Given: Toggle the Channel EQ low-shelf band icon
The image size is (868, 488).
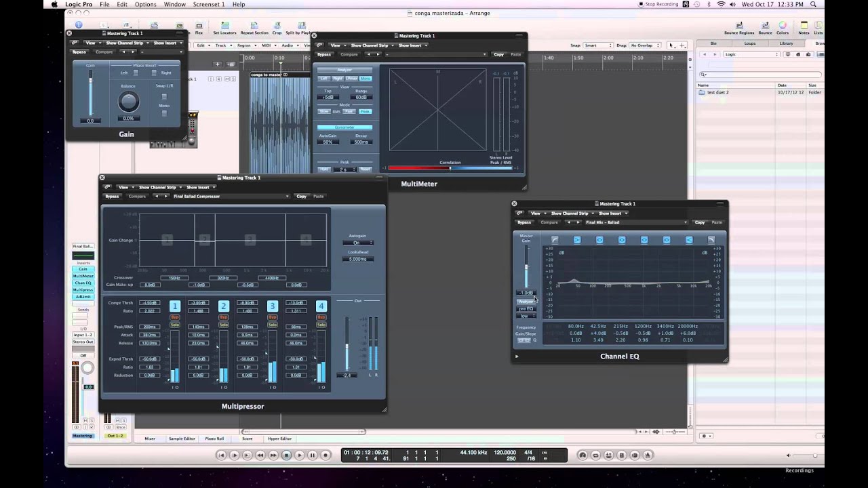Looking at the screenshot, I should (x=577, y=240).
